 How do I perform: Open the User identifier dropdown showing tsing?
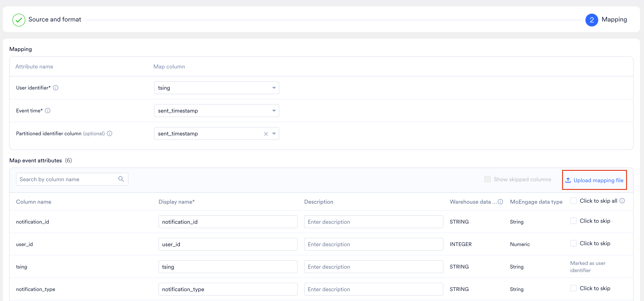click(216, 88)
